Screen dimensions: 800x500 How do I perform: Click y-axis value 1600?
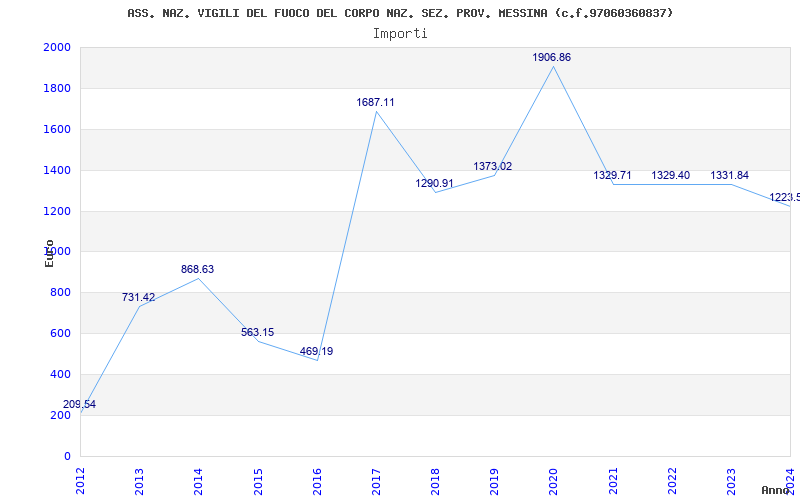(57, 130)
